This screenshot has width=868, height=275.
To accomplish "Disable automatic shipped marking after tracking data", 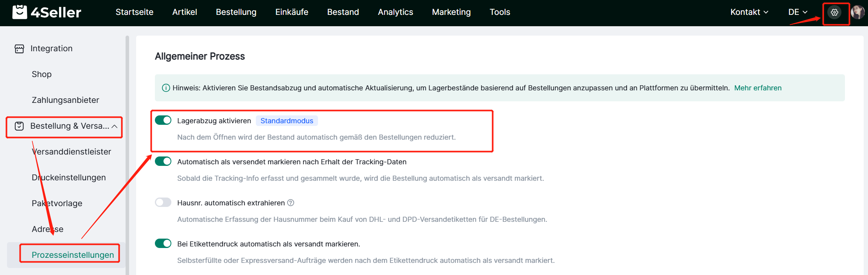I will pos(163,161).
